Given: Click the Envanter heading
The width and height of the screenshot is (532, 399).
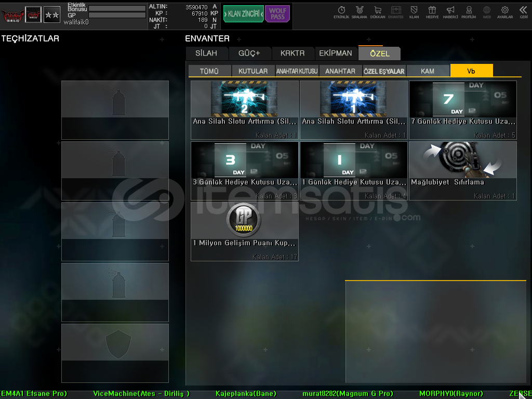Looking at the screenshot, I should [207, 38].
